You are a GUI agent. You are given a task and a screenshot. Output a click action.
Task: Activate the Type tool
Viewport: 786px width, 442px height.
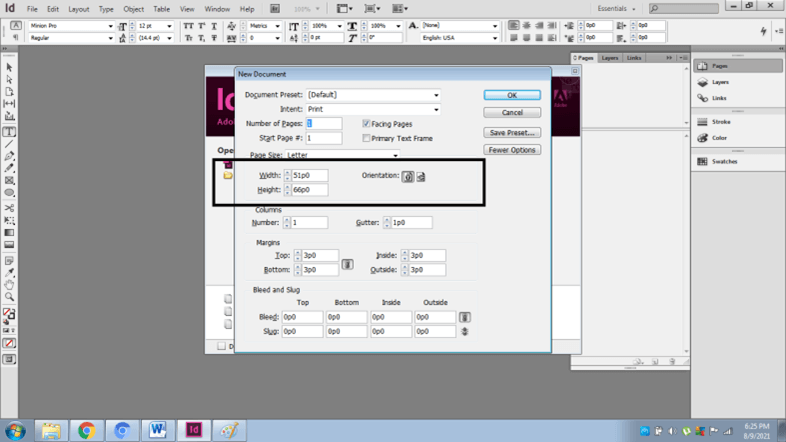[9, 132]
